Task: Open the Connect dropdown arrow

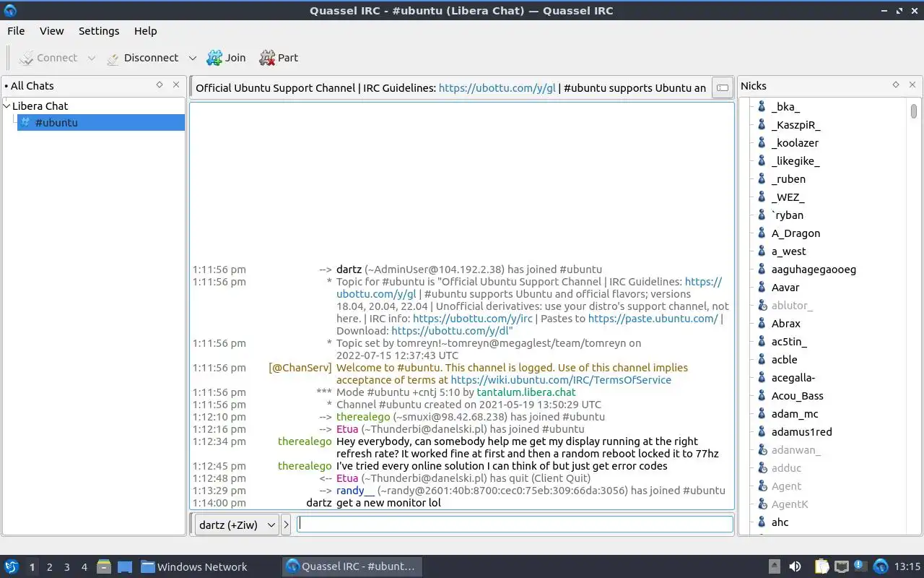Action: click(x=91, y=58)
